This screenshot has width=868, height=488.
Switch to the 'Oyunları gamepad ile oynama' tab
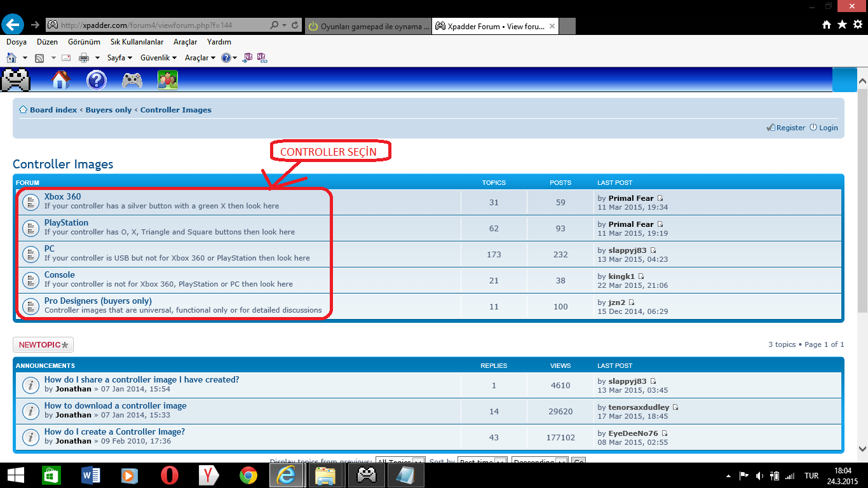pos(368,26)
